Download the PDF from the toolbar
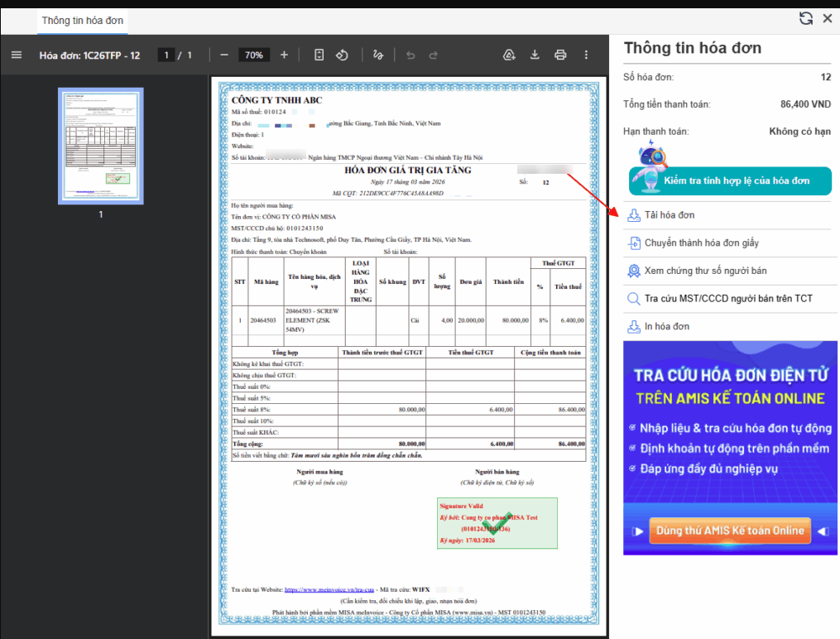 pos(535,55)
